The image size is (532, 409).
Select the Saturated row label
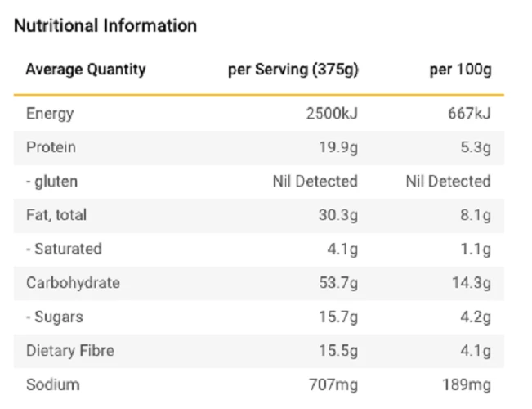64,249
